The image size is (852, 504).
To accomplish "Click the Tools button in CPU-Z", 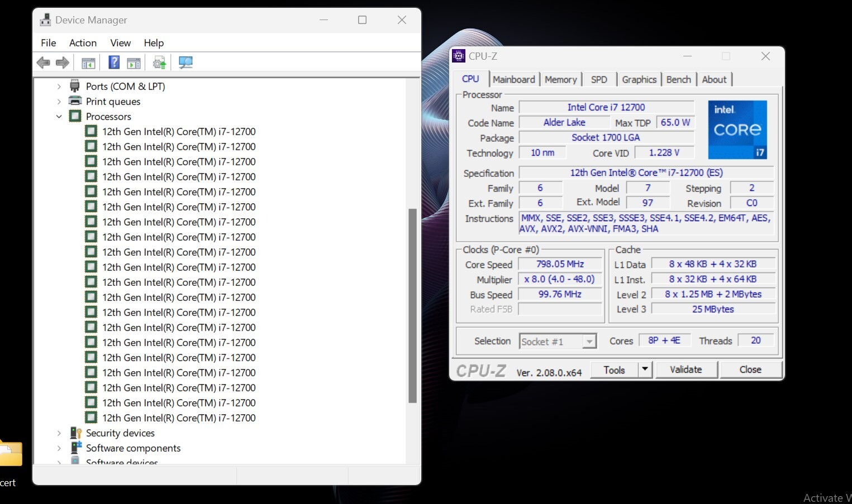I will click(614, 369).
